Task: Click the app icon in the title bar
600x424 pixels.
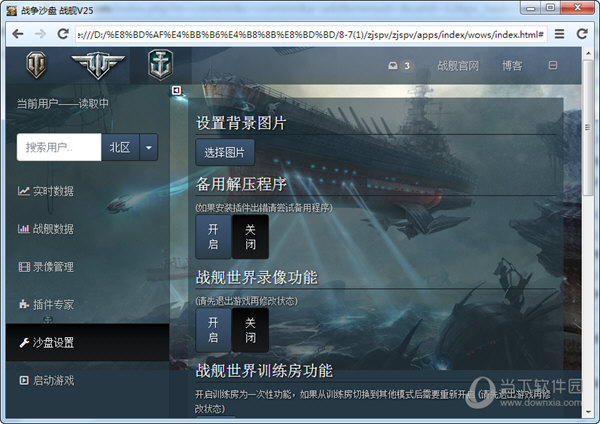Action: click(12, 10)
